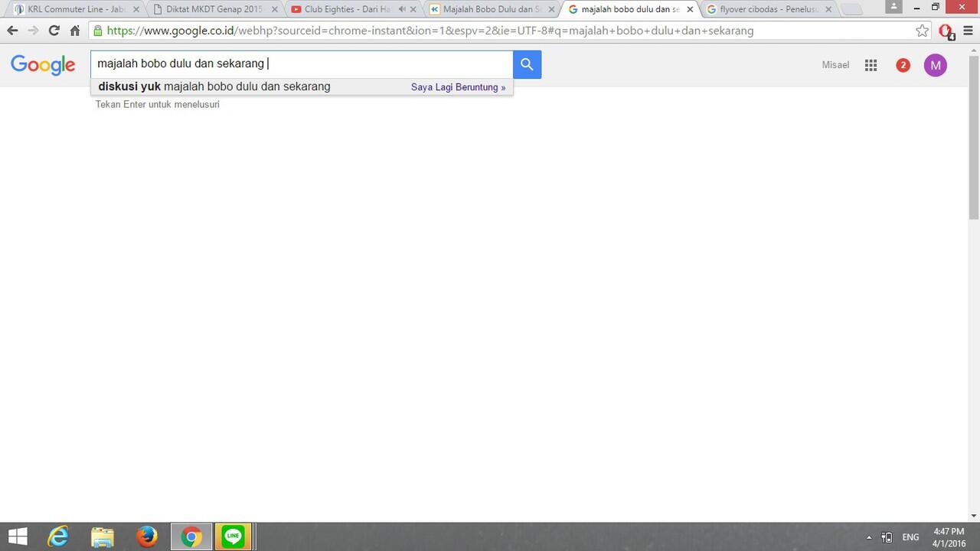Switch to the Diktat MKDT Genap 2015 tab
The image size is (980, 551).
click(214, 9)
